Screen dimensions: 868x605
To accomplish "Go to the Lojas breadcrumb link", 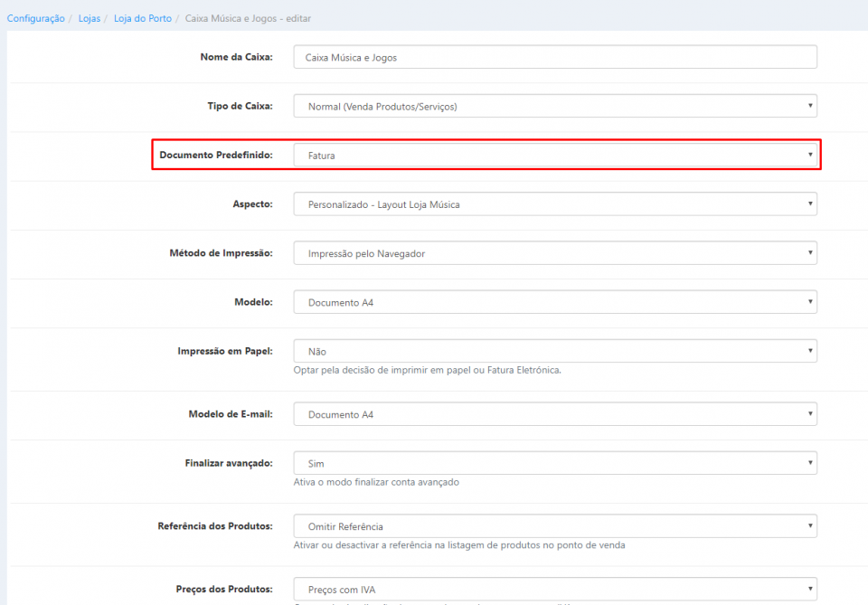I will (x=90, y=18).
